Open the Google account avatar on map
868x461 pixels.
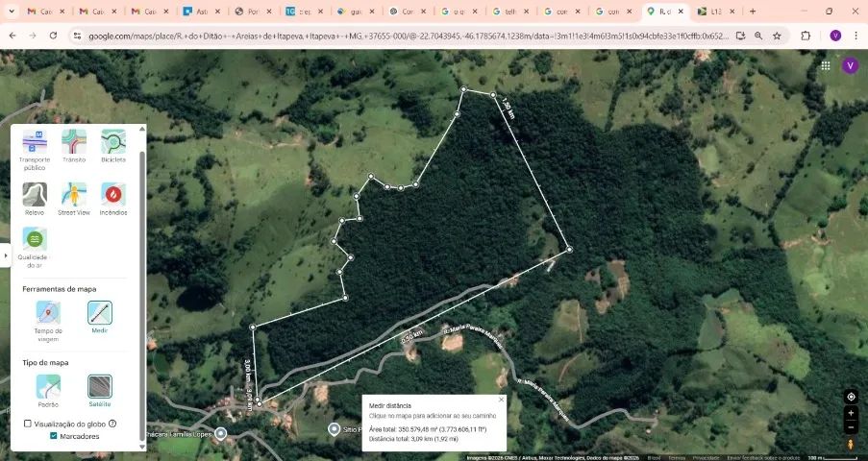[850, 65]
